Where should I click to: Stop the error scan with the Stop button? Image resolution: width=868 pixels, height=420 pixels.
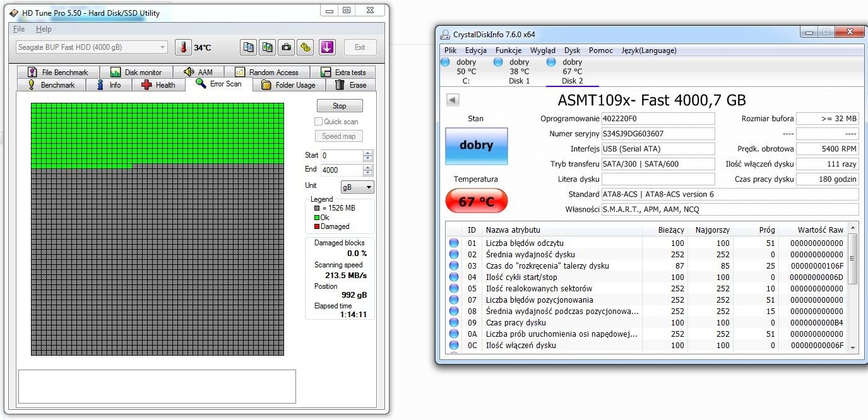coord(339,106)
